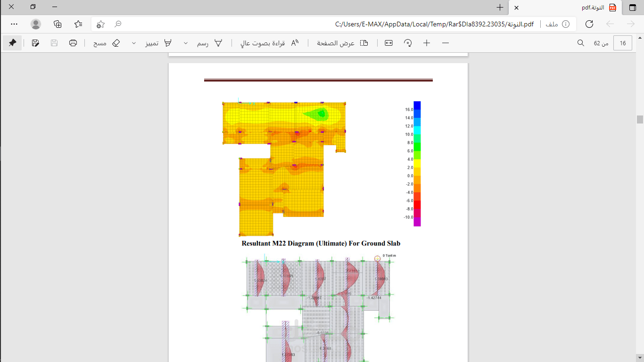Screen dimensions: 644x362
Task: Open the Favorites star list icon
Action: pyautogui.click(x=78, y=24)
